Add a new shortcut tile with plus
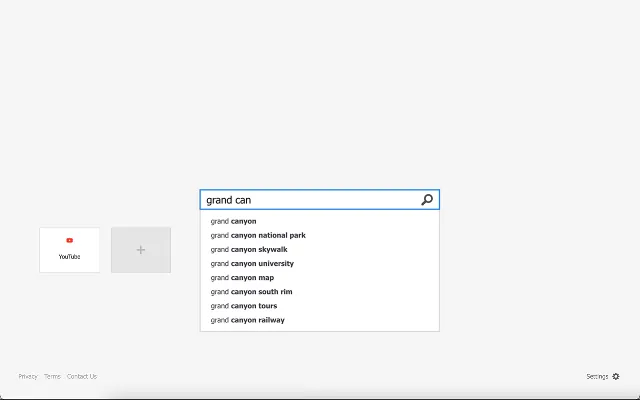 click(x=141, y=250)
